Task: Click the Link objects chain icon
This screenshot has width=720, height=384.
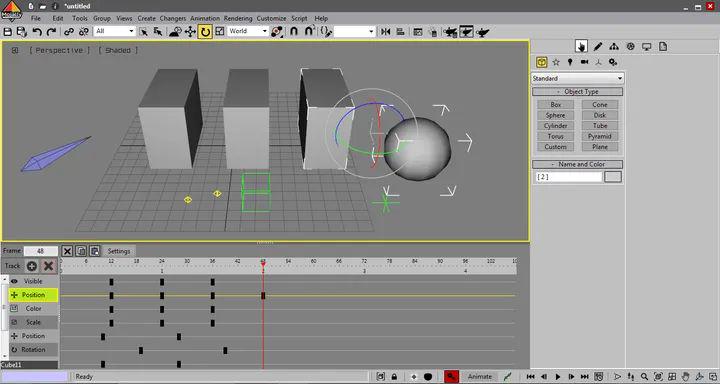Action: click(69, 32)
